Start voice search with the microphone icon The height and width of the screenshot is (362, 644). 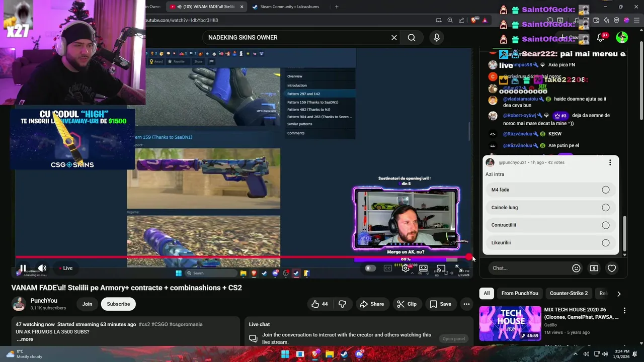click(437, 38)
